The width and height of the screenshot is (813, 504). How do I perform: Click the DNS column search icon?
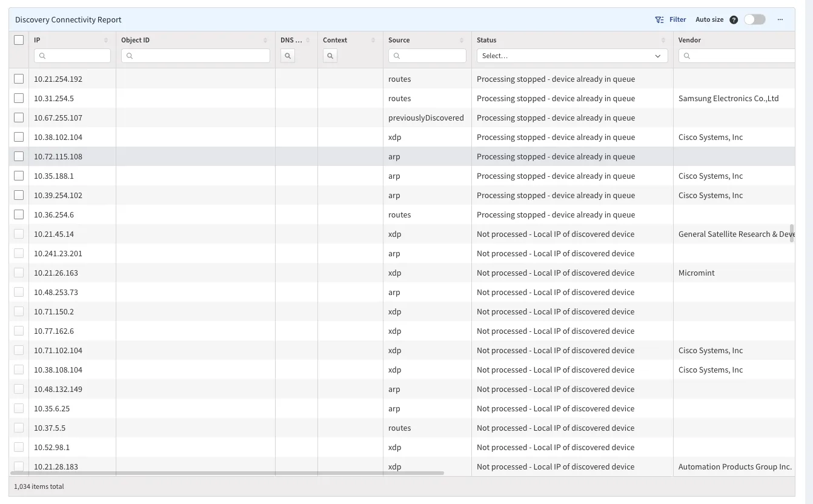click(288, 56)
